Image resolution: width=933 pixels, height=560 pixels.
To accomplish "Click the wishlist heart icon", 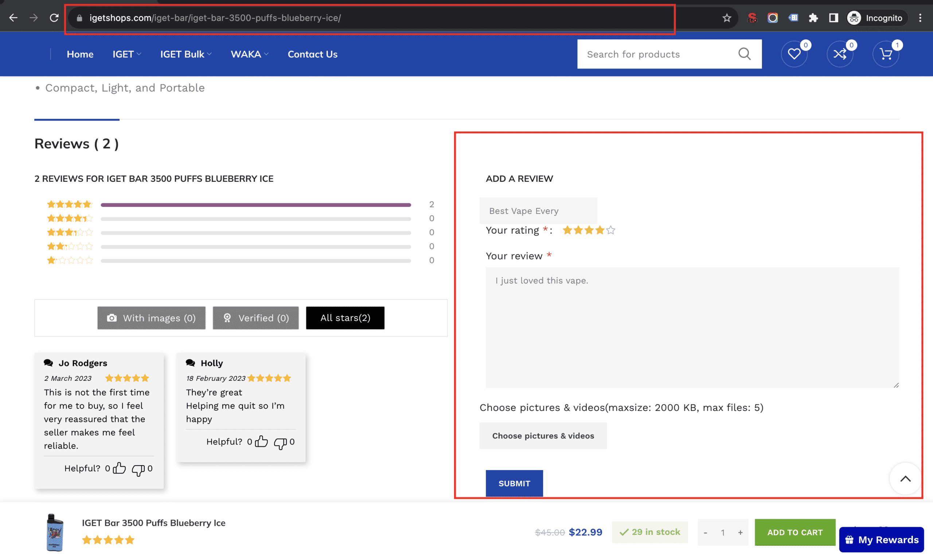I will [795, 54].
